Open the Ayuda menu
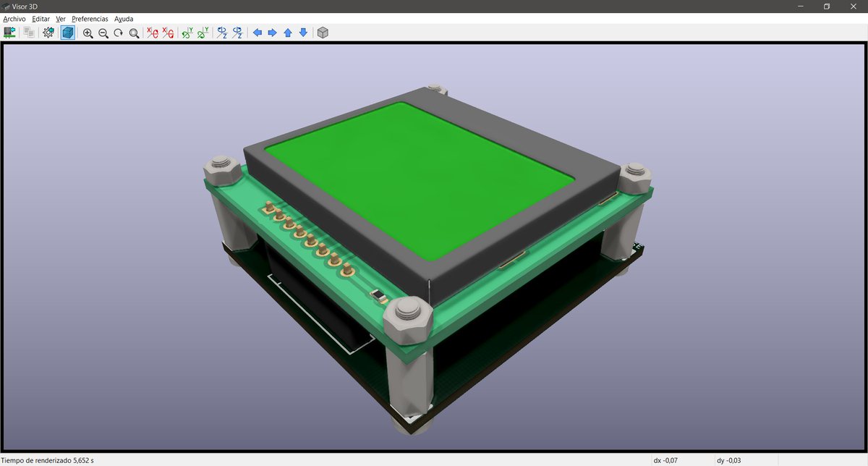This screenshot has width=868, height=466. [124, 19]
